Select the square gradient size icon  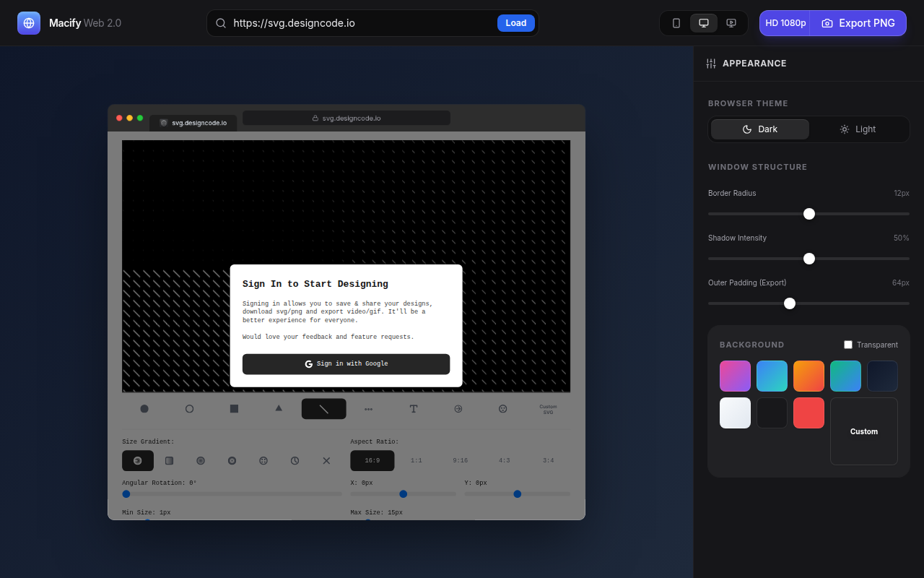click(169, 460)
